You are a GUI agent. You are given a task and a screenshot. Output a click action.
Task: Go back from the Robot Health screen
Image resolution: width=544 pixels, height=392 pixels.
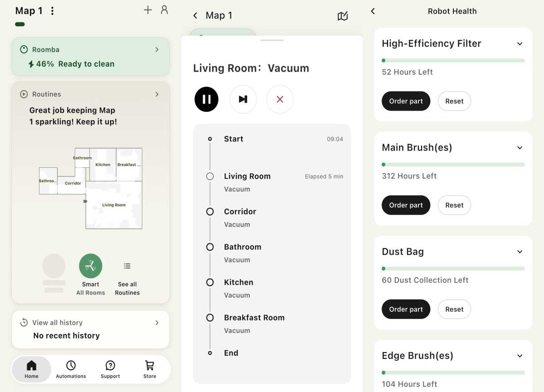373,11
